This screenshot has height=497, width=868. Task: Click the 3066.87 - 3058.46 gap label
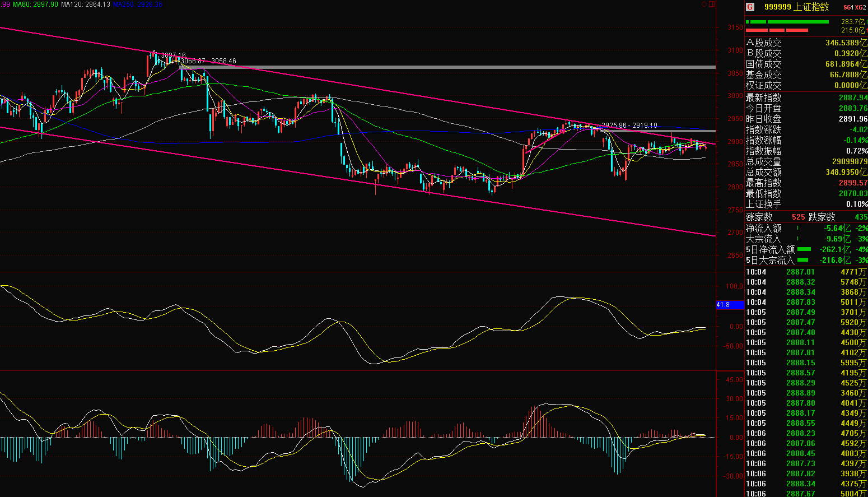[208, 61]
